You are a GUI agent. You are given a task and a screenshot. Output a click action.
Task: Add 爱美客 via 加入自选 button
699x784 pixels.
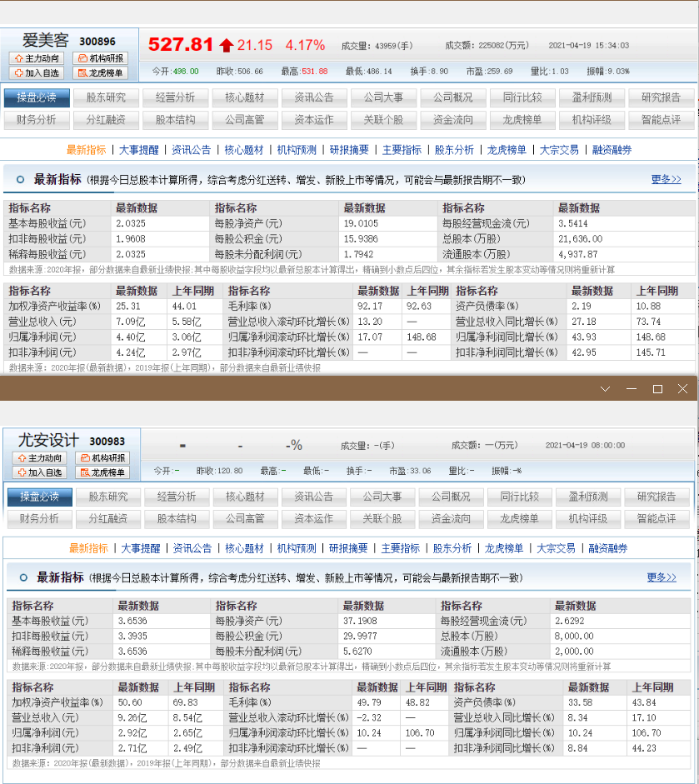click(x=37, y=73)
